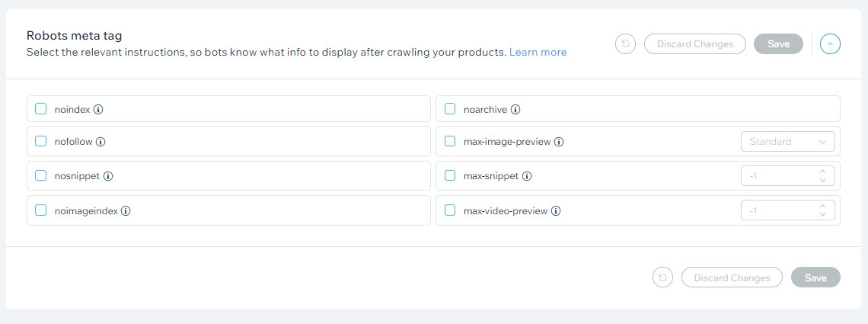
Task: Click the info icon next to noindex
Action: click(98, 110)
